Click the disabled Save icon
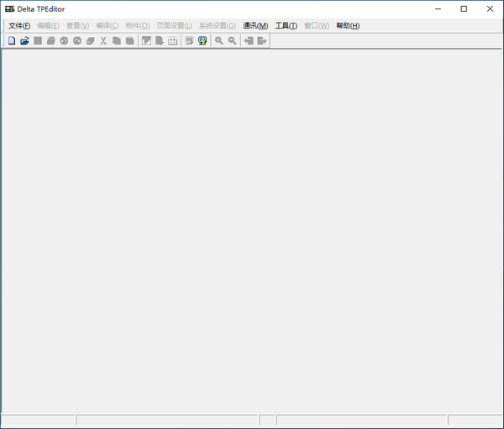 coord(38,41)
